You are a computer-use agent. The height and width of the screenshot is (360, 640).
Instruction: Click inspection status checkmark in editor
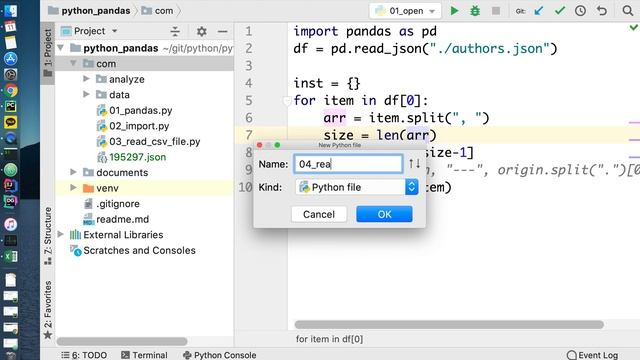tap(634, 27)
